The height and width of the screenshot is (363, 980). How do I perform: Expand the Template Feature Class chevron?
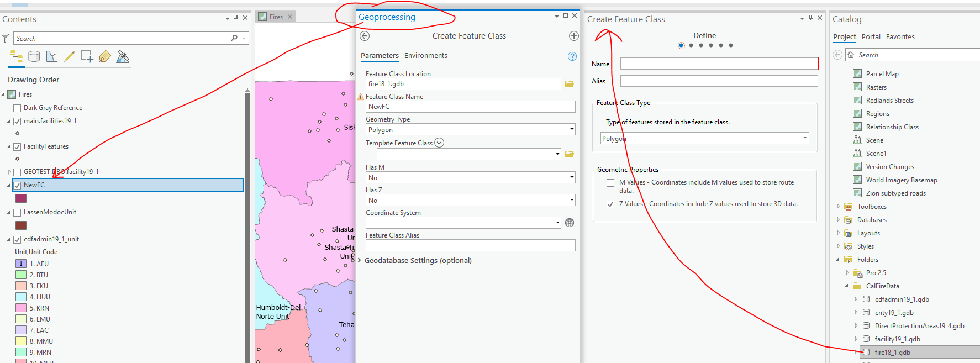click(439, 143)
